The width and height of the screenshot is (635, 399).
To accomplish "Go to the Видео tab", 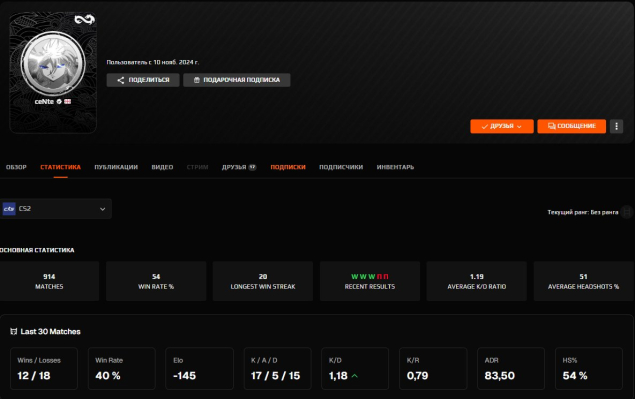I will pyautogui.click(x=162, y=167).
